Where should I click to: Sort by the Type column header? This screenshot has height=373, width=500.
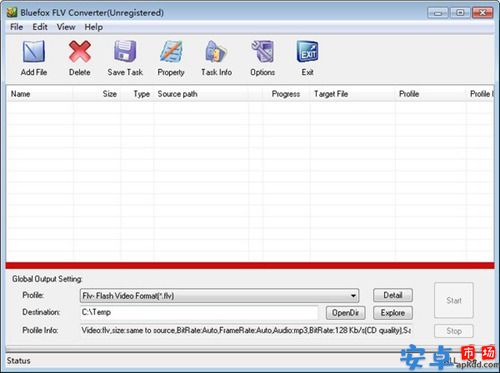pyautogui.click(x=137, y=94)
